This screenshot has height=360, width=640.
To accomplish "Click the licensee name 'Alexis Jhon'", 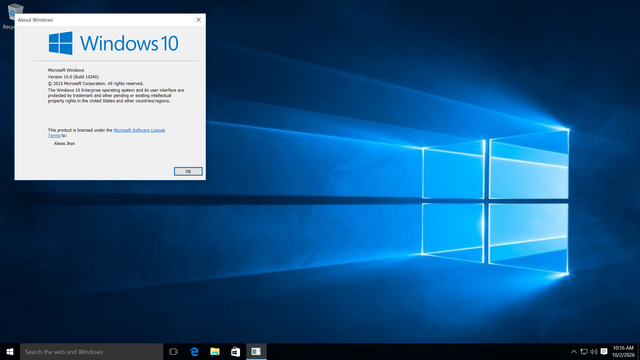I will point(64,144).
